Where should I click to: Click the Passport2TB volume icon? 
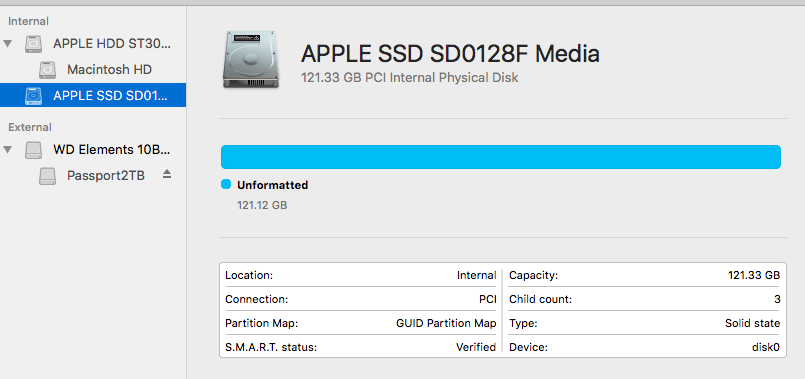pos(48,176)
